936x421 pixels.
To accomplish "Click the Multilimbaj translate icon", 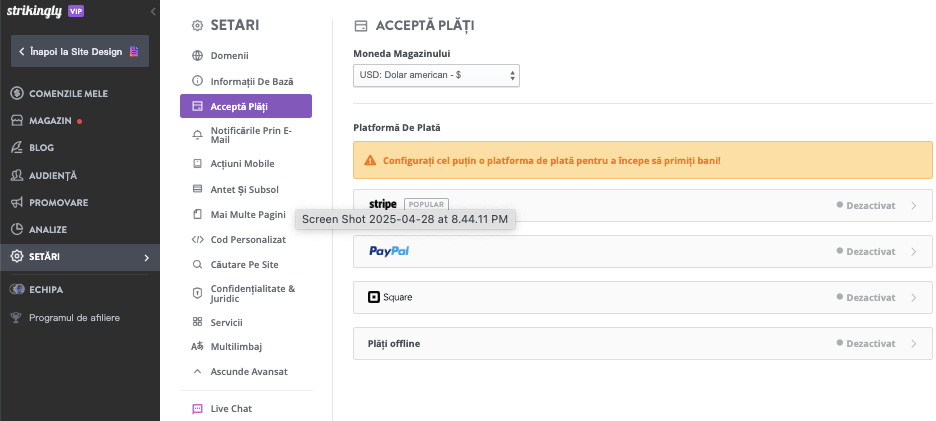I will coord(197,346).
